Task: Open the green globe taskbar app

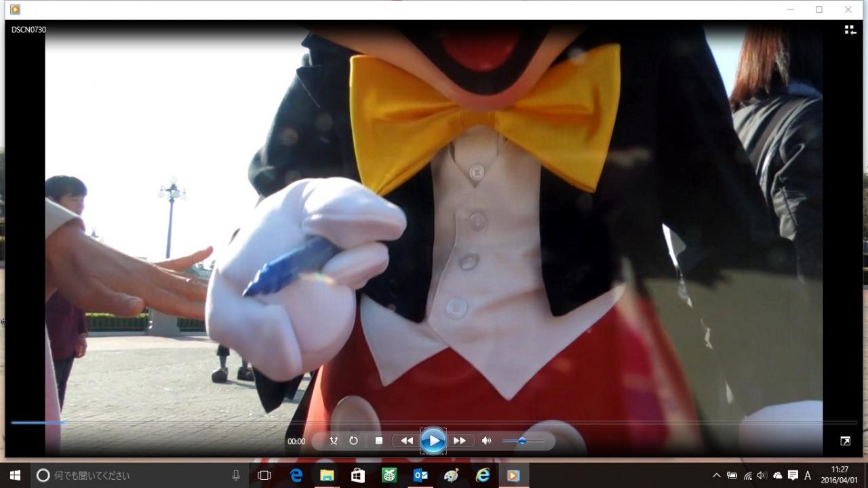Action: (x=389, y=476)
